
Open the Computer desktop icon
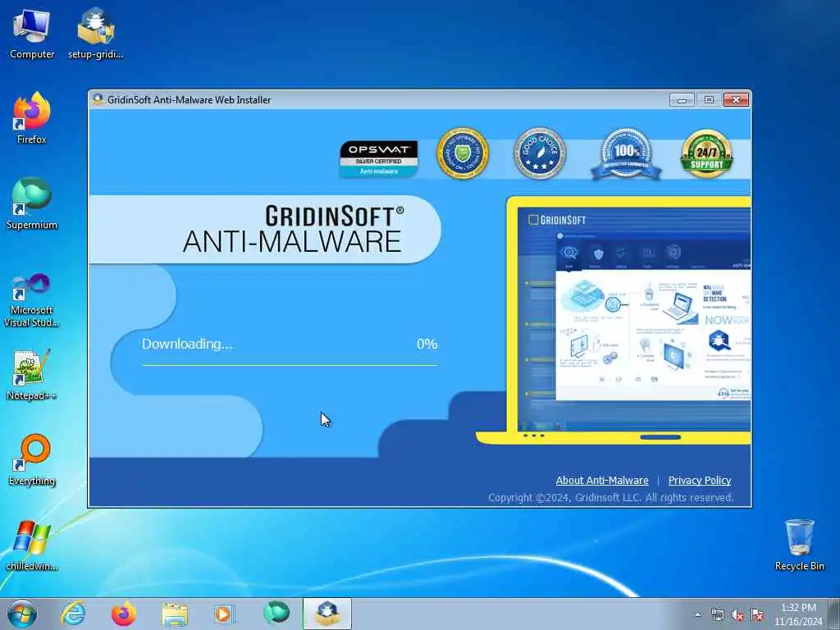coord(32,33)
